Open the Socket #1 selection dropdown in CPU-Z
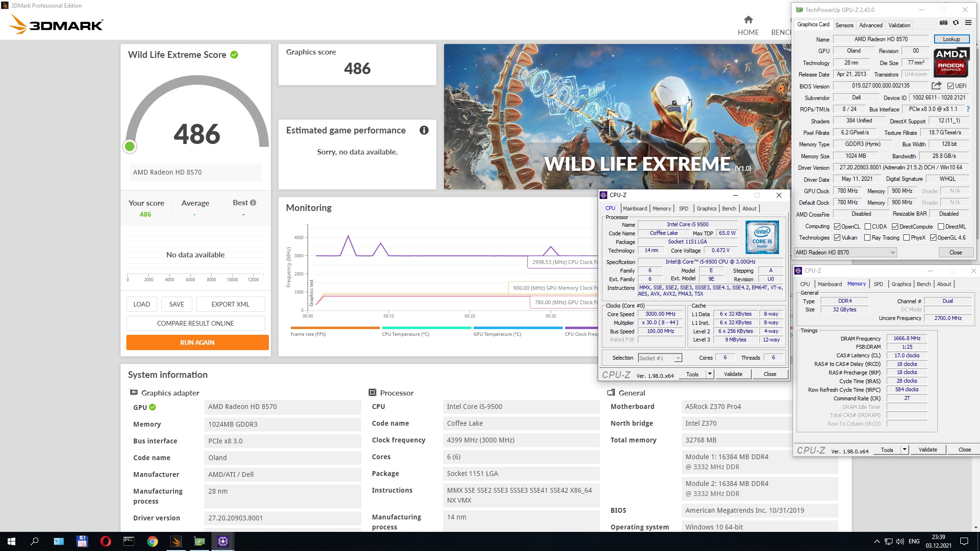The height and width of the screenshot is (551, 980). (660, 358)
